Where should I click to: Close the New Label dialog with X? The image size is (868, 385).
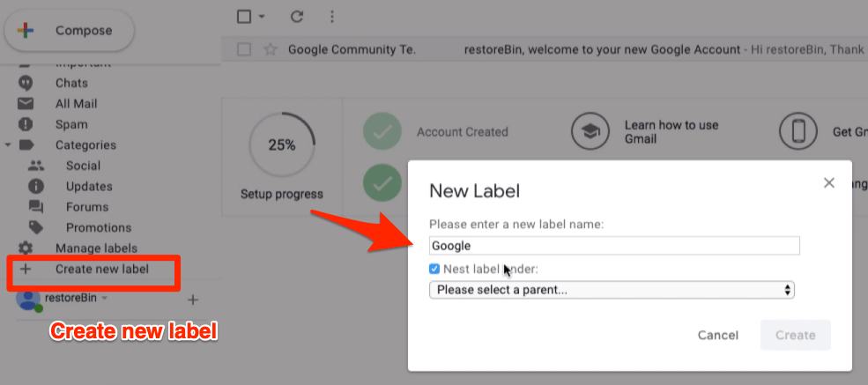click(x=828, y=183)
